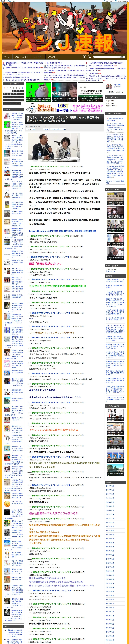The width and height of the screenshot is (129, 644).
Task: Open archive link 2024年01月
Action: (110, 510)
